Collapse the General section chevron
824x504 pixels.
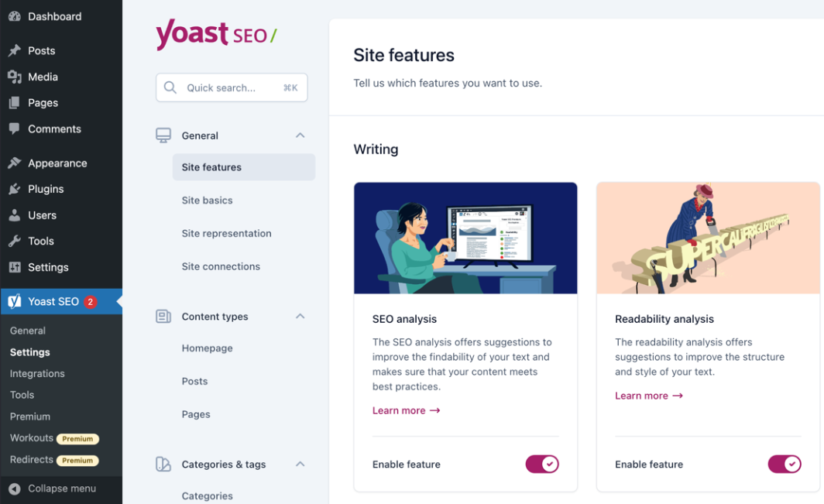pos(300,135)
